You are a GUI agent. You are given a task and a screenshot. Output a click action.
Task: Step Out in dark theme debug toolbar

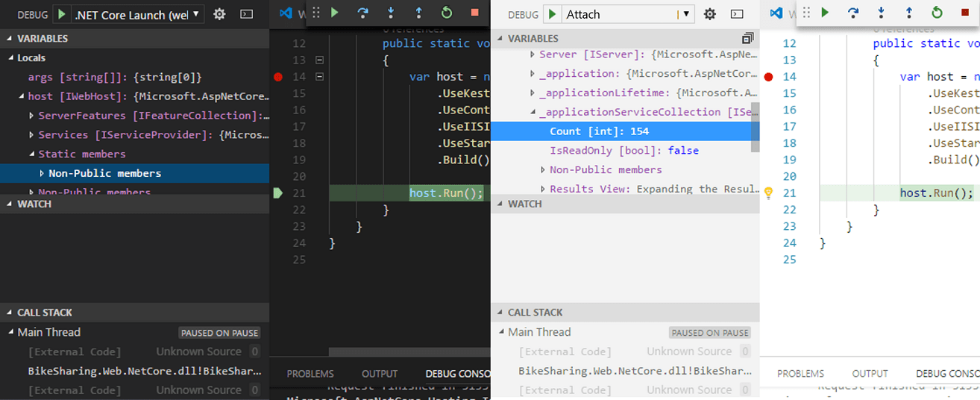(x=418, y=12)
